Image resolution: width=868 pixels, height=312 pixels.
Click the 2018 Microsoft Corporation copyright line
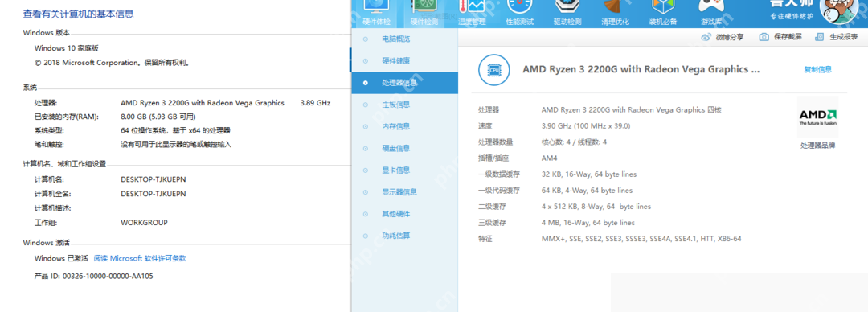113,63
